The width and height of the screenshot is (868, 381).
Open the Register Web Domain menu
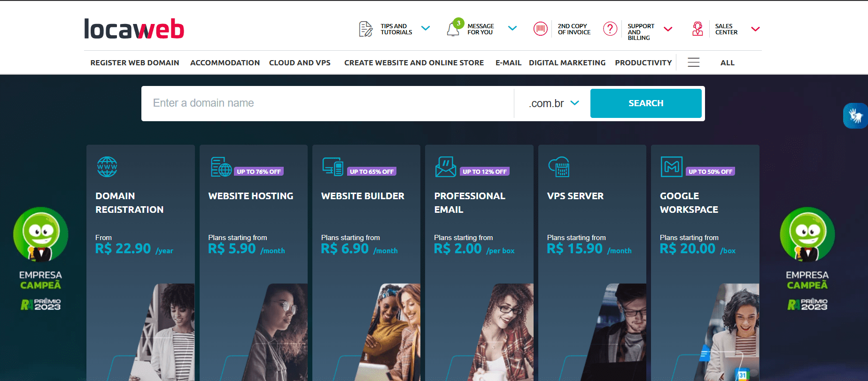click(135, 62)
